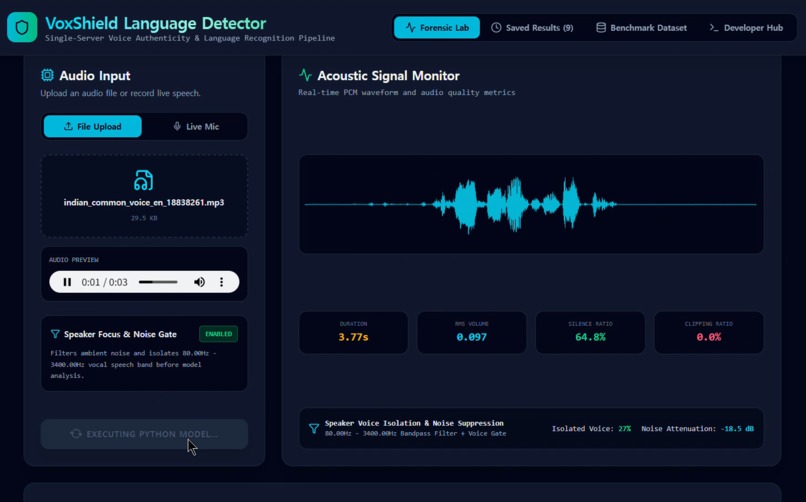Click the Silence Ratio 64.8% value

pyautogui.click(x=590, y=338)
